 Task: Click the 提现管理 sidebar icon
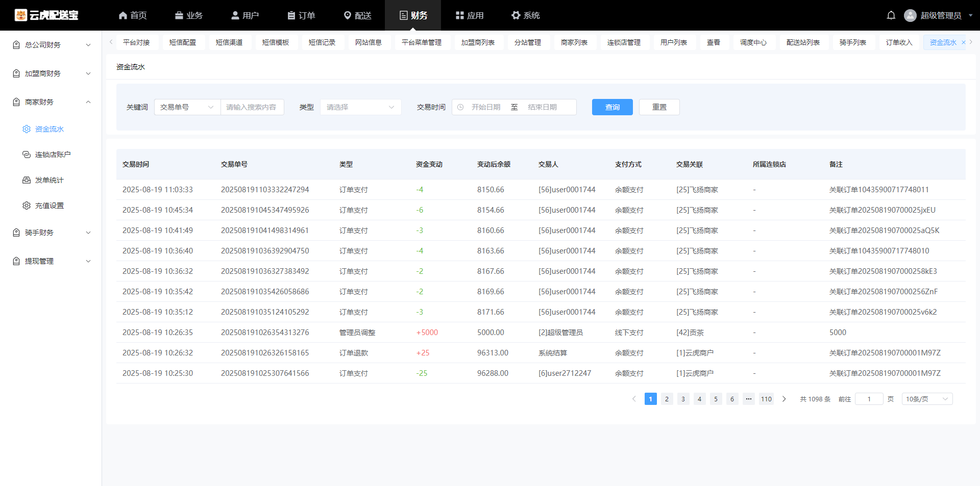[x=16, y=261]
